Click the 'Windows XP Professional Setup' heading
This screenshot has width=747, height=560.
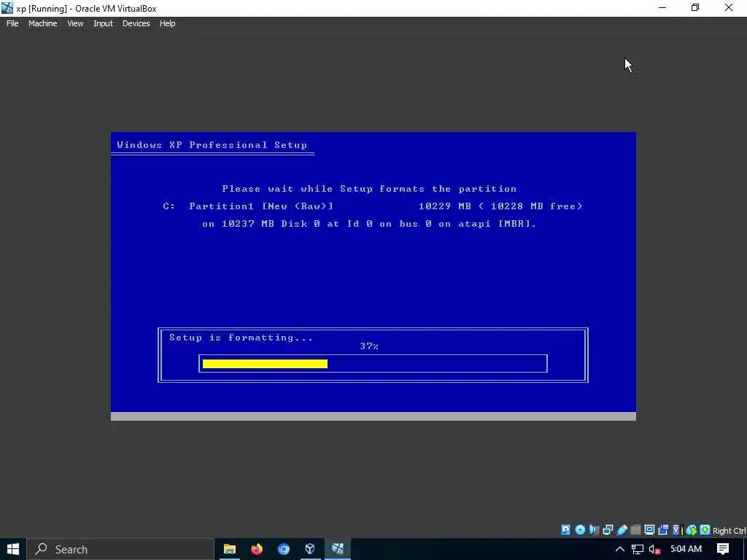click(212, 145)
